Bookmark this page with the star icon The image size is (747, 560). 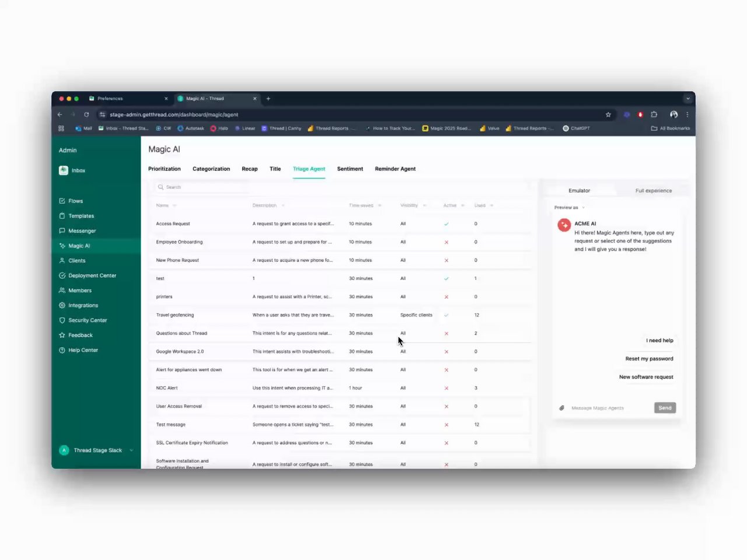click(608, 114)
